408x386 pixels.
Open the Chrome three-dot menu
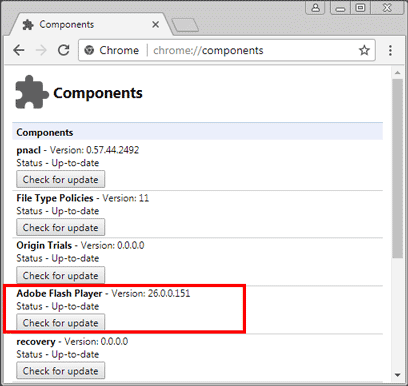point(390,50)
